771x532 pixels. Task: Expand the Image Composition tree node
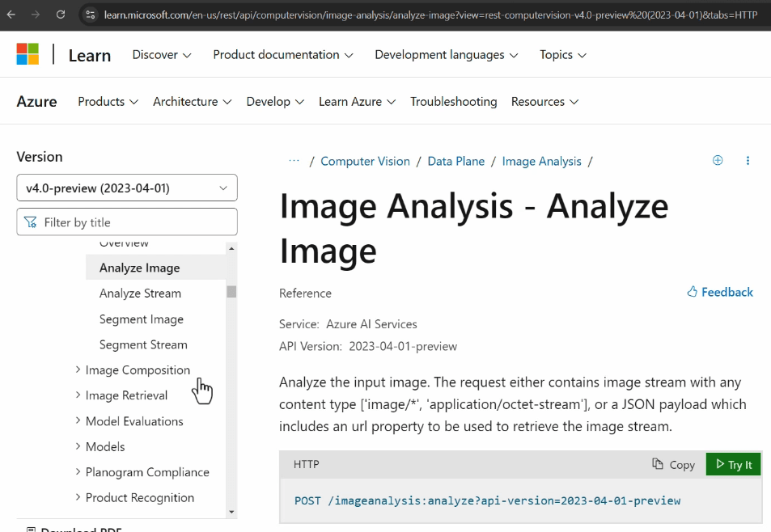tap(78, 369)
